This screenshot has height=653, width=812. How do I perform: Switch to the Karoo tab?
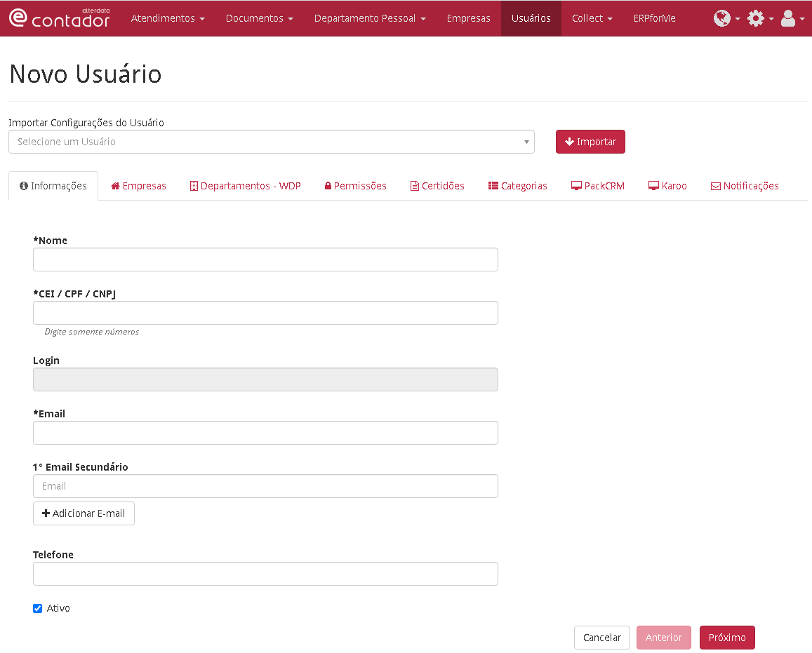click(x=667, y=186)
